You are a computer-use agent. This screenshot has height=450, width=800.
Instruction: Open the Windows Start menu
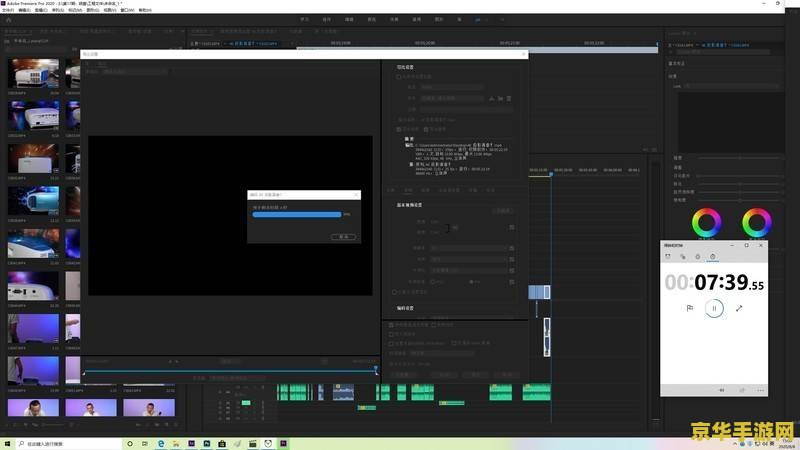9,442
